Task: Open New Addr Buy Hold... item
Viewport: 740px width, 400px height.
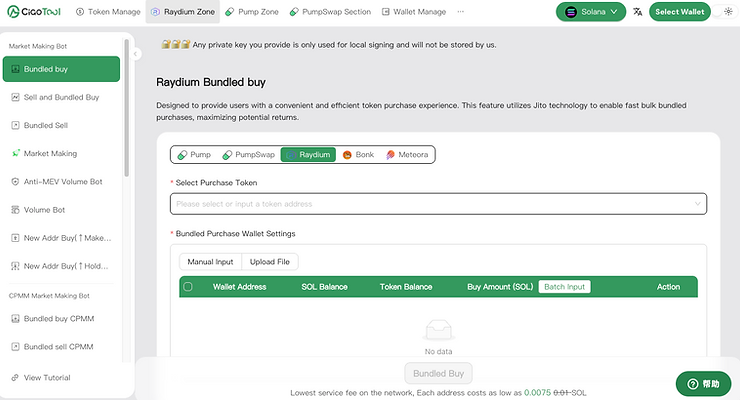Action: click(x=61, y=266)
